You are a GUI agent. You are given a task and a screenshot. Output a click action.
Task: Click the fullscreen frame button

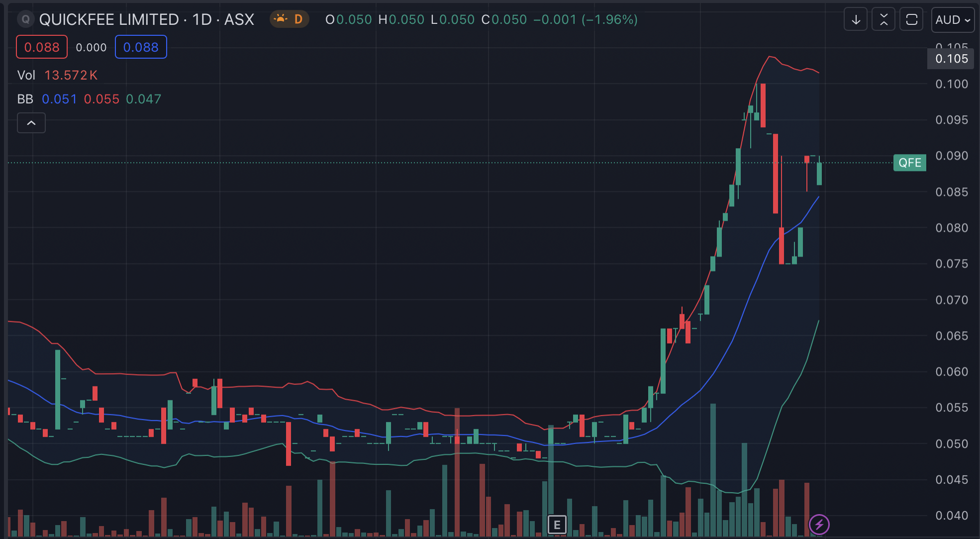[x=911, y=20]
